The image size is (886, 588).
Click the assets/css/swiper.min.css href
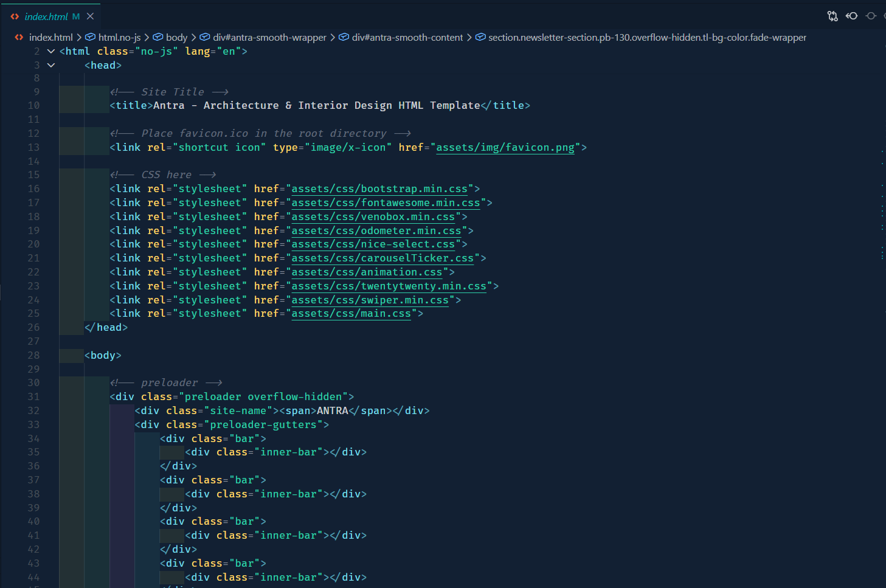tap(370, 300)
